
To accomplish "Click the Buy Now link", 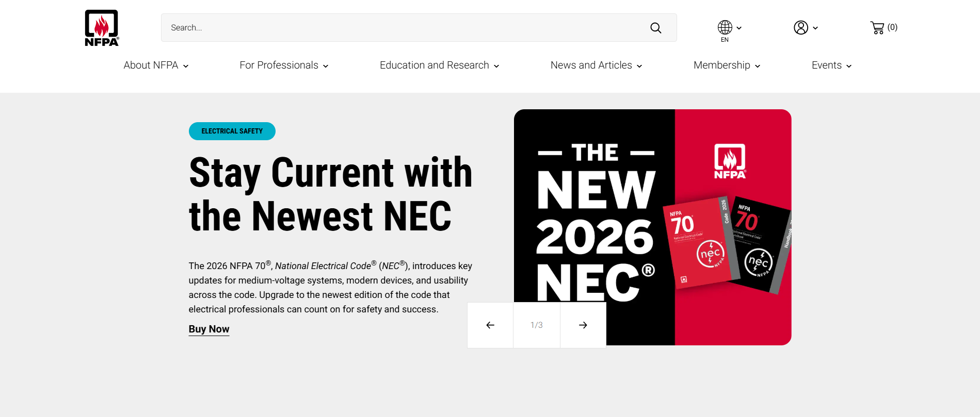I will tap(209, 329).
